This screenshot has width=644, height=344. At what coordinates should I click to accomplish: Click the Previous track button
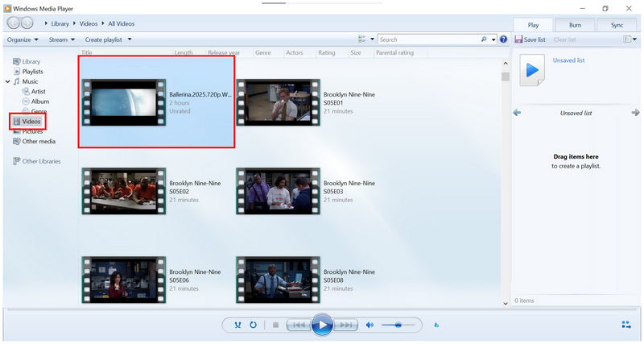point(299,325)
